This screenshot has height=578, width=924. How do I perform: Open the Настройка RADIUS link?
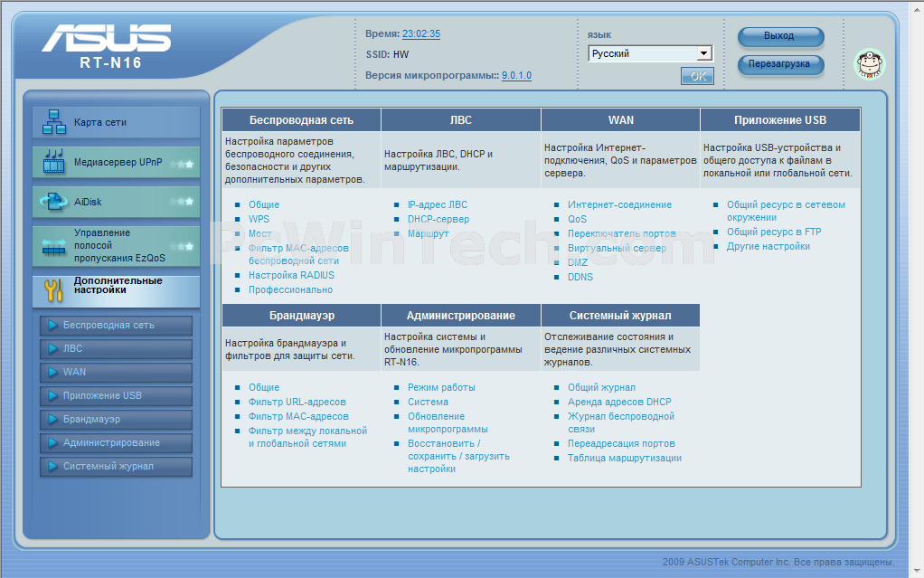[291, 276]
